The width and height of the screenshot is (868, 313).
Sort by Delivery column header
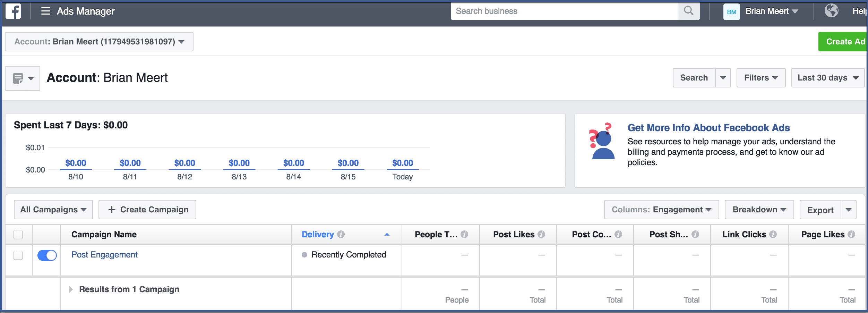[318, 235]
